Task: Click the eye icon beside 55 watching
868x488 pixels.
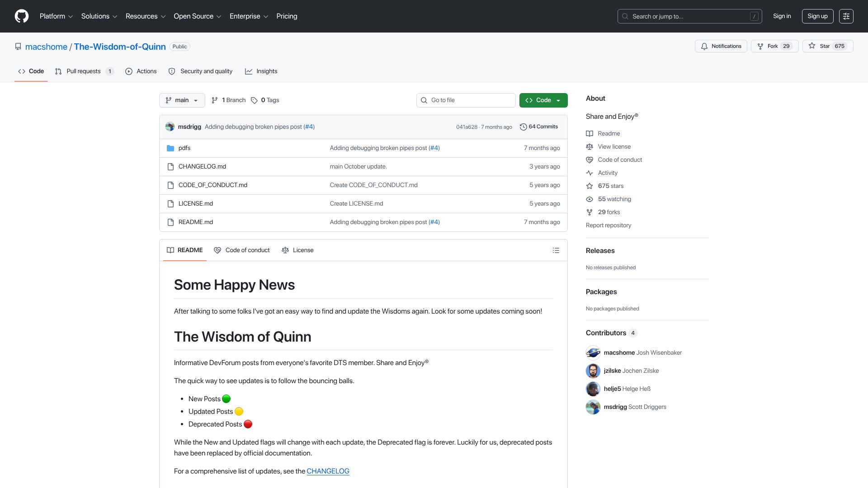Action: point(590,199)
